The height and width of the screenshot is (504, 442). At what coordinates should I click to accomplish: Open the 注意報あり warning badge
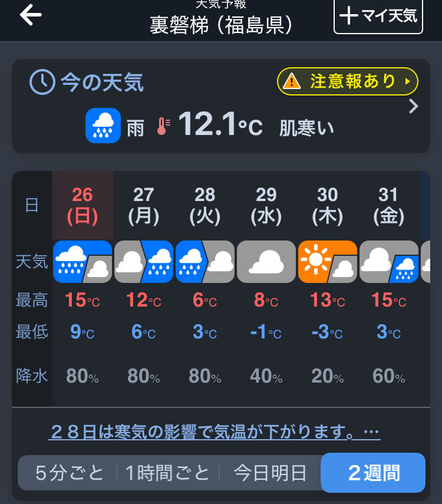pos(348,82)
